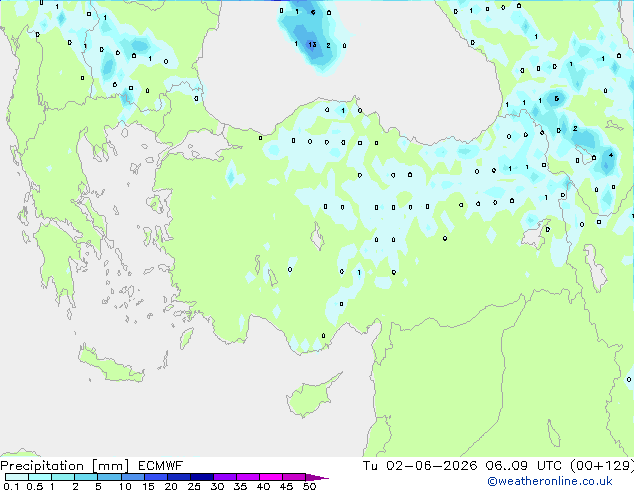The image size is (634, 490).
Task: Click the '(00+129)' forecast offset text
Action: pos(602,466)
